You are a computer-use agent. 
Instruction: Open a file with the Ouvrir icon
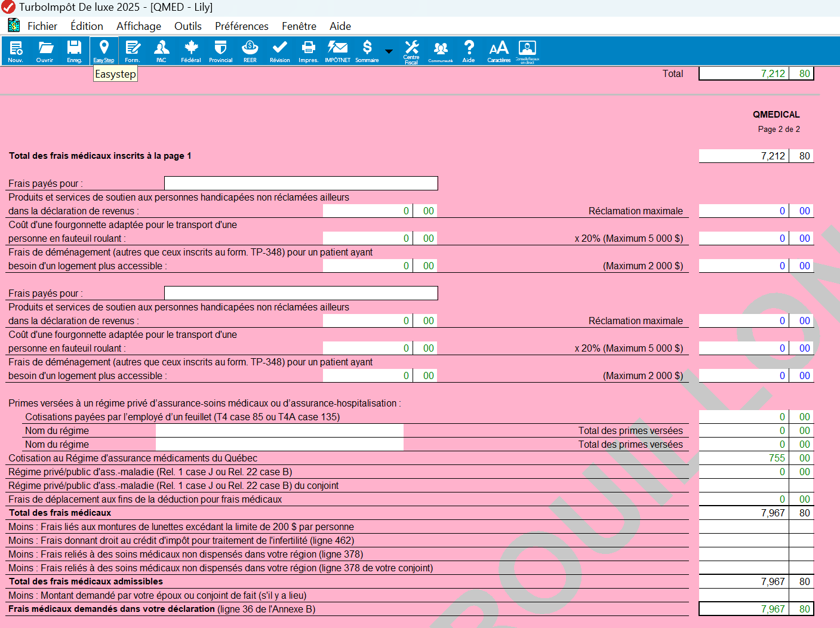[x=45, y=51]
